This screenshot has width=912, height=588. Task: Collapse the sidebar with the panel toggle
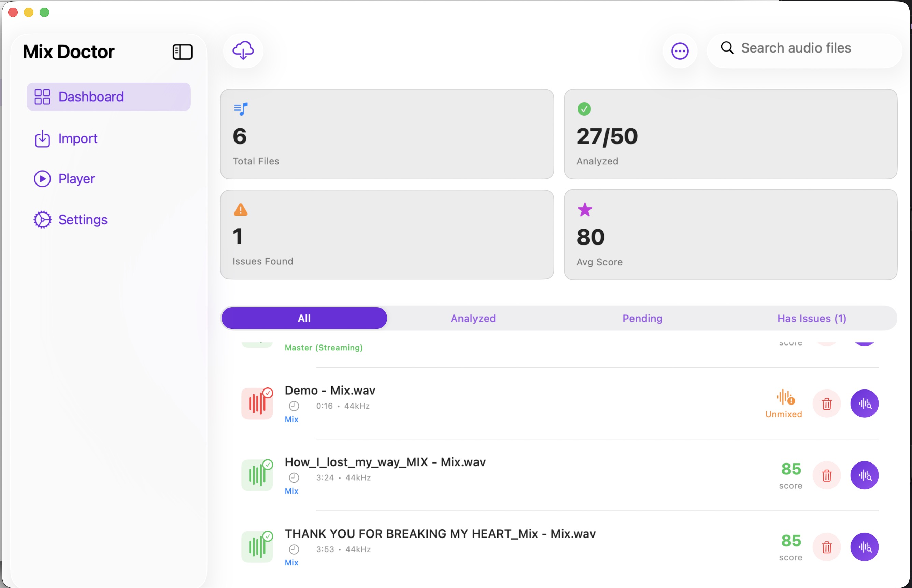pos(182,52)
